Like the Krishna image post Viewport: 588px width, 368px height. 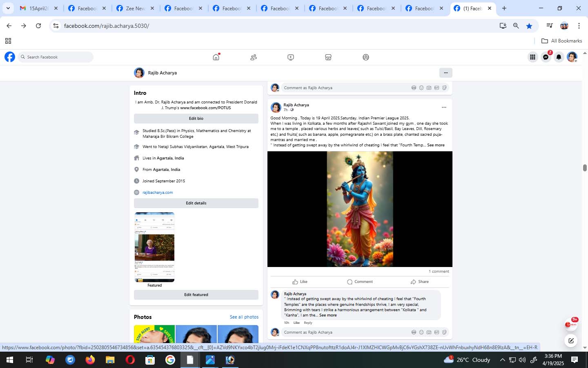point(300,282)
